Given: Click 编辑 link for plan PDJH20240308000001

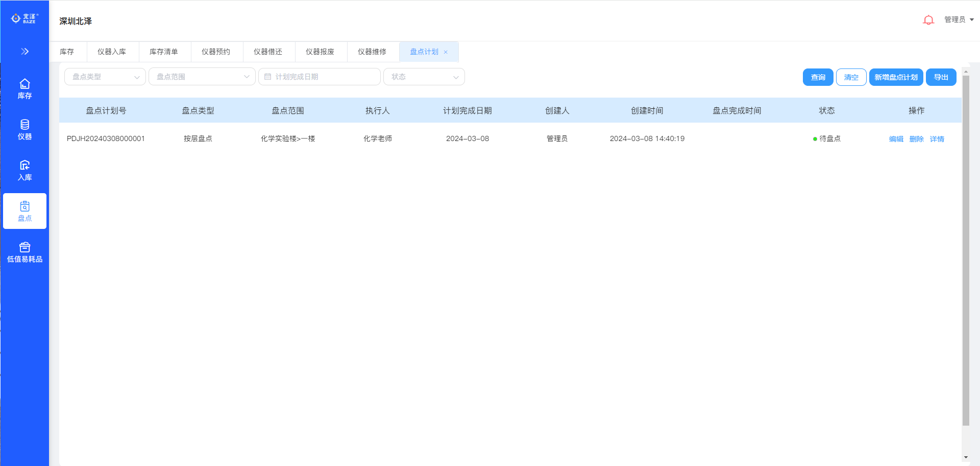Looking at the screenshot, I should click(896, 139).
